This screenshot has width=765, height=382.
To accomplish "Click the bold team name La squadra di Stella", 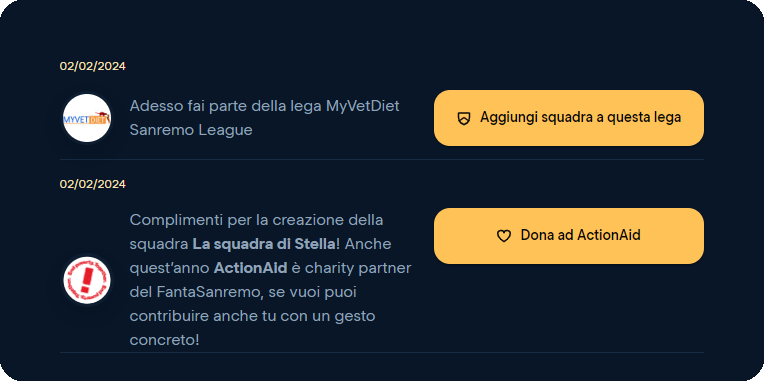I will point(264,244).
